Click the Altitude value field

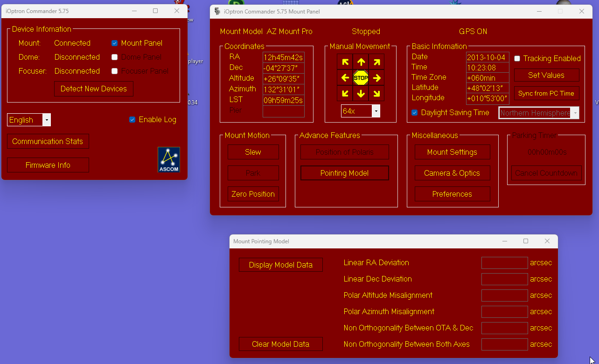pos(284,79)
